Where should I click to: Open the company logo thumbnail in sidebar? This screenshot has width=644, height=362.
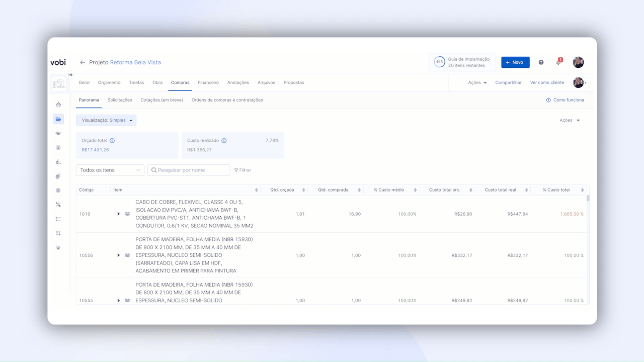click(59, 83)
